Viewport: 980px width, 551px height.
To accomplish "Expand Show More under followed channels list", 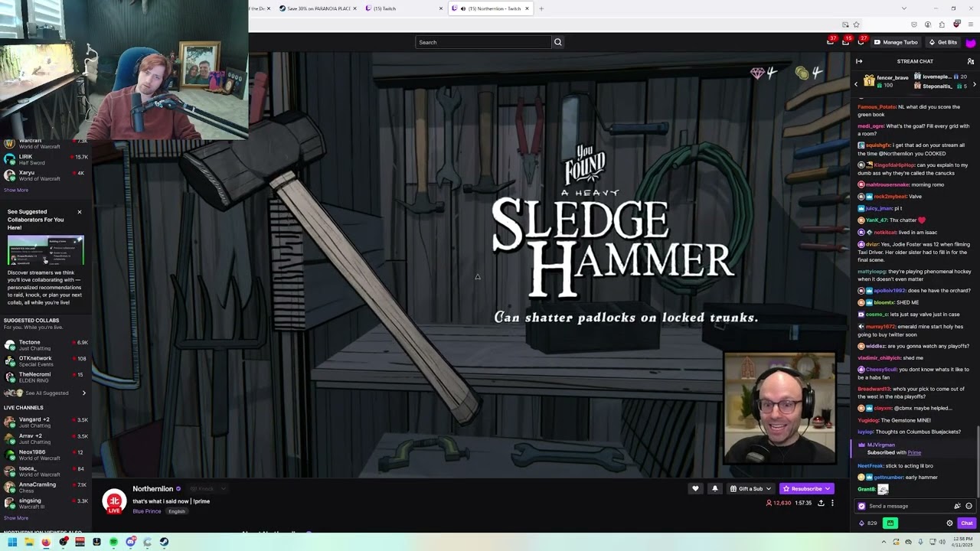I will click(x=16, y=190).
